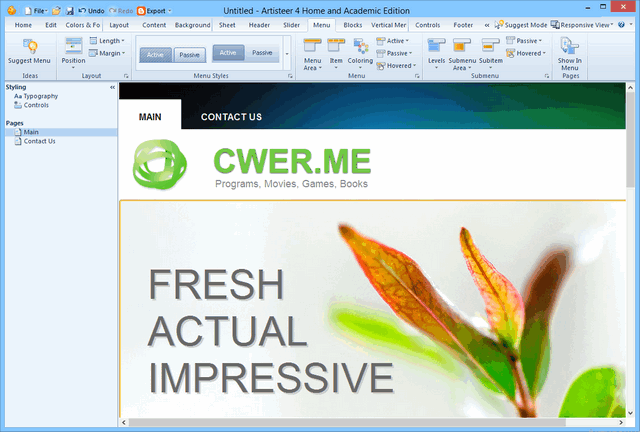Collapse the Styling side panel
This screenshot has width=640, height=432.
point(112,87)
